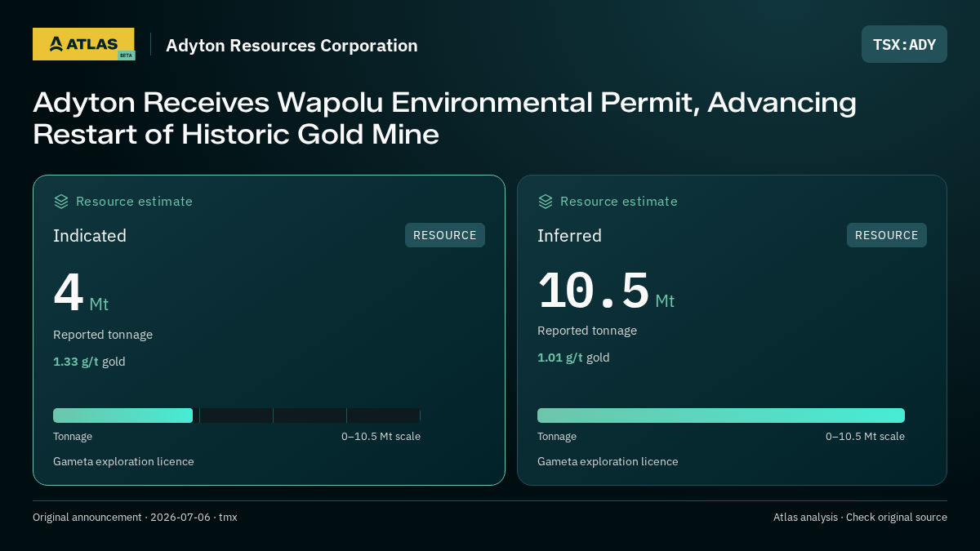Click the "0–10.5 Mt scale" text in the Inferred card

pyautogui.click(x=865, y=437)
